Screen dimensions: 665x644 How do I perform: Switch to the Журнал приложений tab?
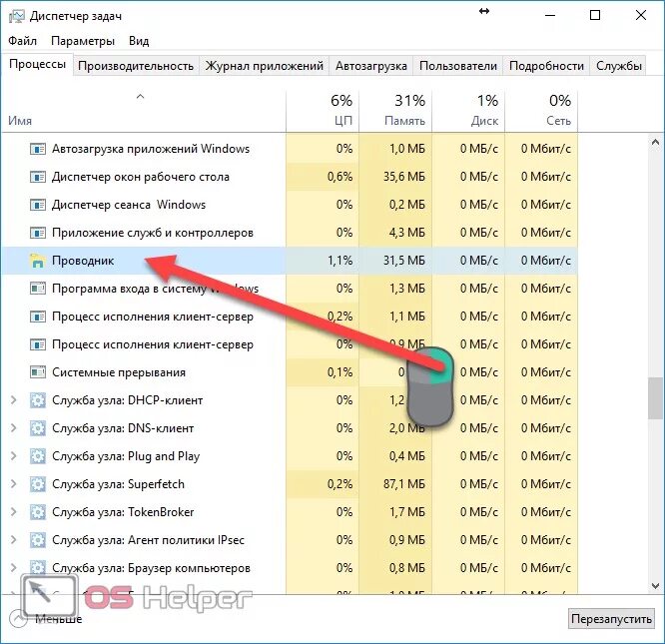265,66
